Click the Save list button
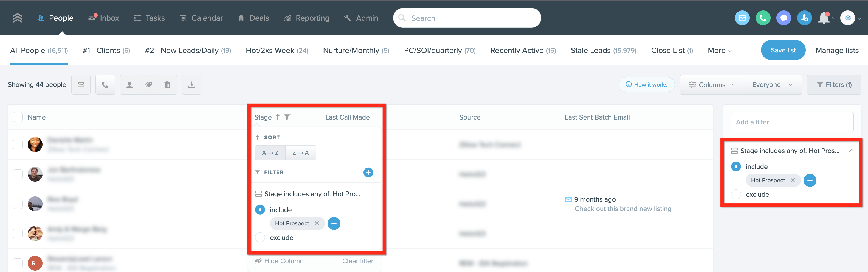Viewport: 868px width, 272px height. click(x=783, y=50)
